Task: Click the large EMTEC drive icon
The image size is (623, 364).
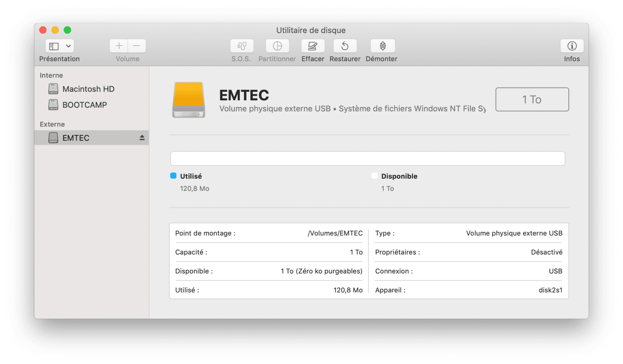Action: (189, 100)
